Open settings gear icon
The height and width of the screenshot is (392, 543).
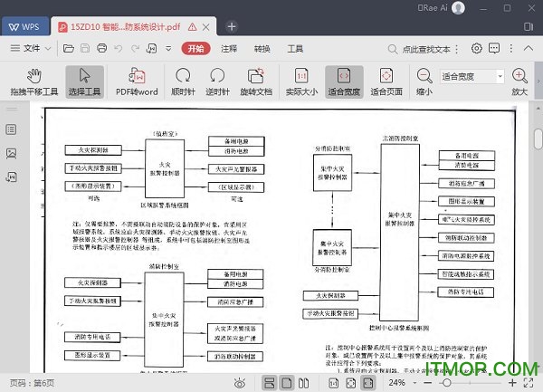tap(477, 48)
